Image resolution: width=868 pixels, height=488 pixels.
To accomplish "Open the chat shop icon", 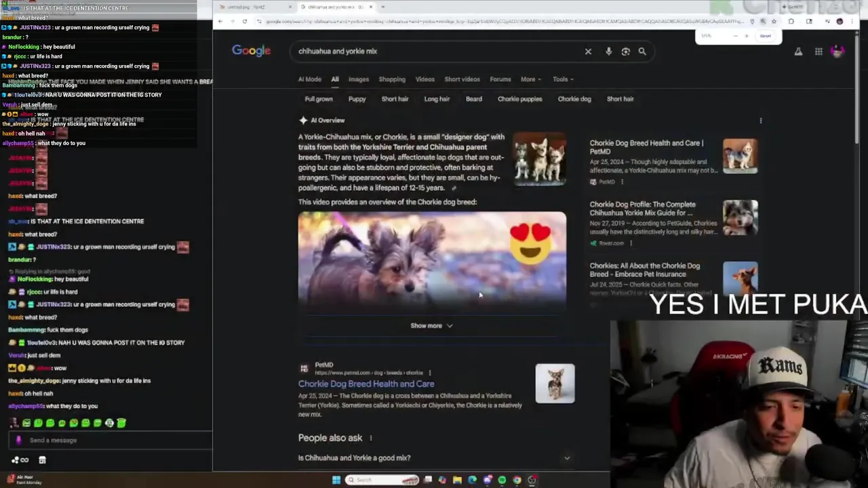I will click(x=42, y=460).
